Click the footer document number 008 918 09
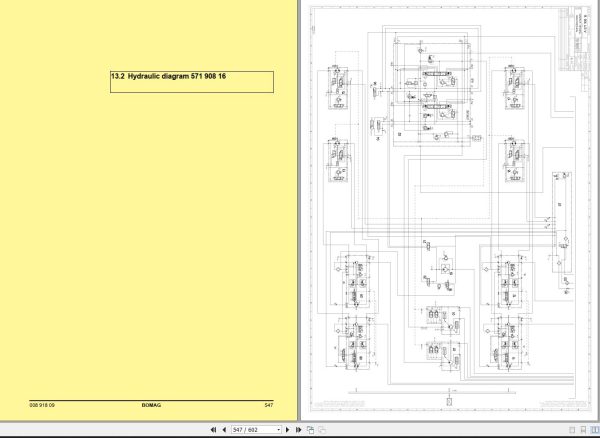 42,405
